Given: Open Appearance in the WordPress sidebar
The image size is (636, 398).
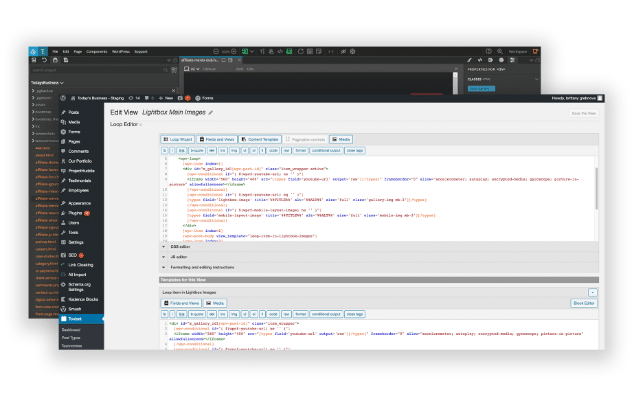Looking at the screenshot, I should click(81, 203).
